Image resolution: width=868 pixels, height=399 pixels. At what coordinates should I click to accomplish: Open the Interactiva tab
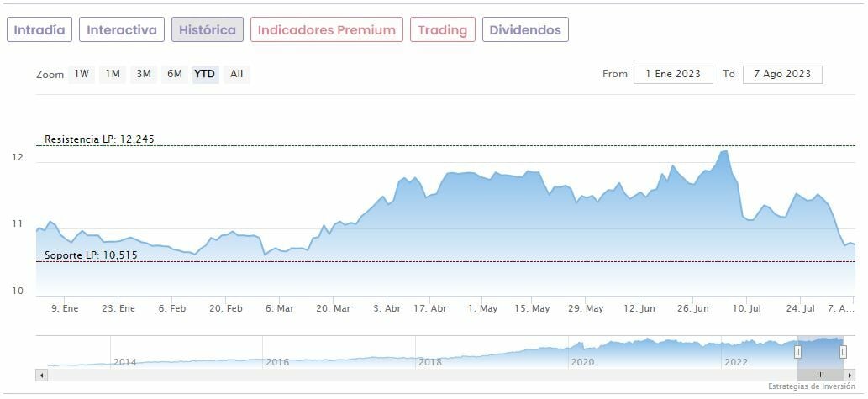coord(122,30)
